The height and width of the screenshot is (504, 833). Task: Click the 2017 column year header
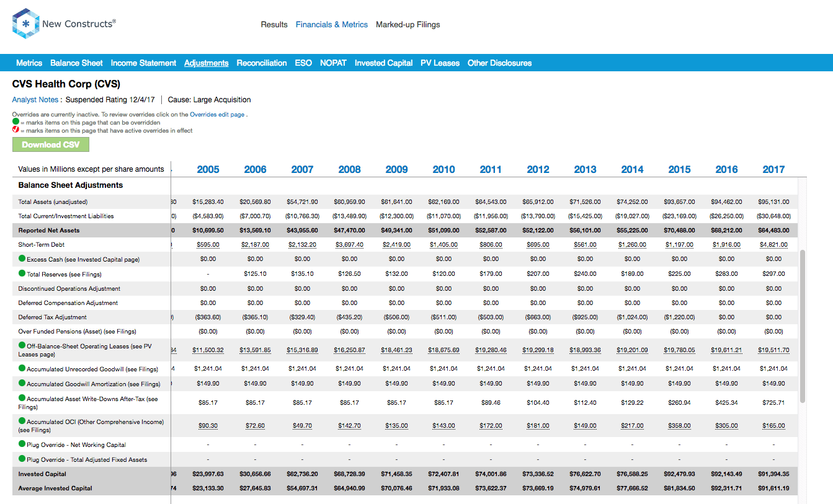tap(773, 169)
